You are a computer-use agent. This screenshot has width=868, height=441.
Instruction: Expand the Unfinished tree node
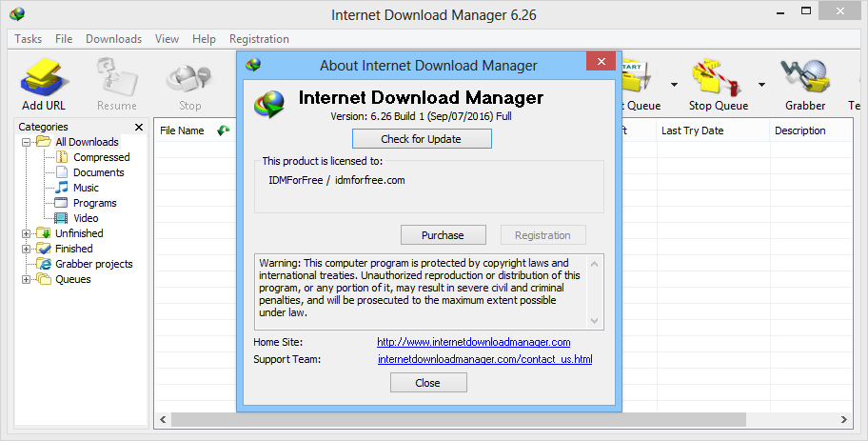(26, 233)
